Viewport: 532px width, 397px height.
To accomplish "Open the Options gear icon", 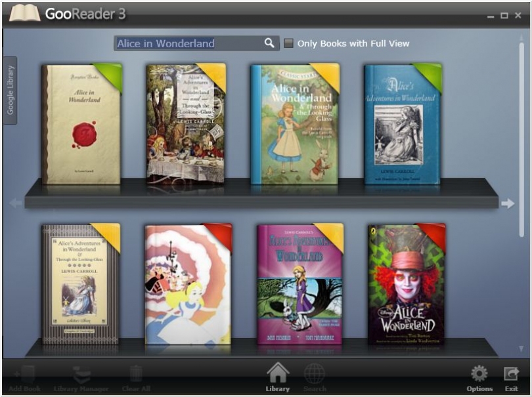I will (479, 374).
